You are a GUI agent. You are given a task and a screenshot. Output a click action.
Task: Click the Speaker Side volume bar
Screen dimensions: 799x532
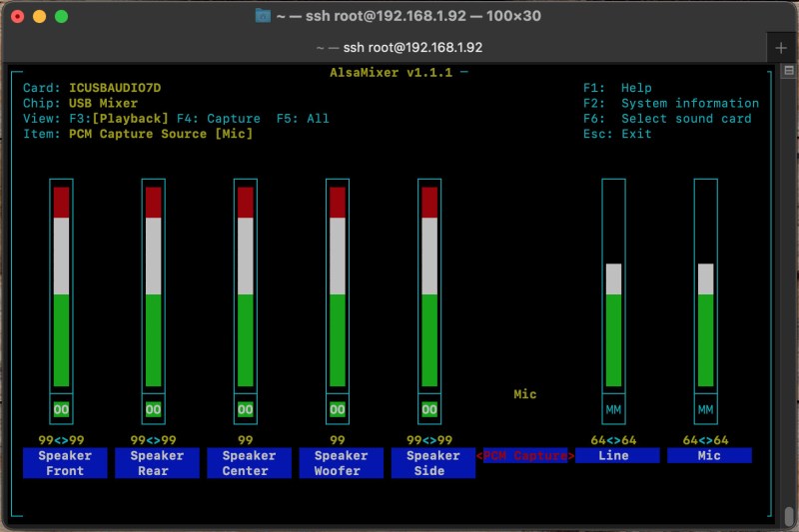(429, 286)
